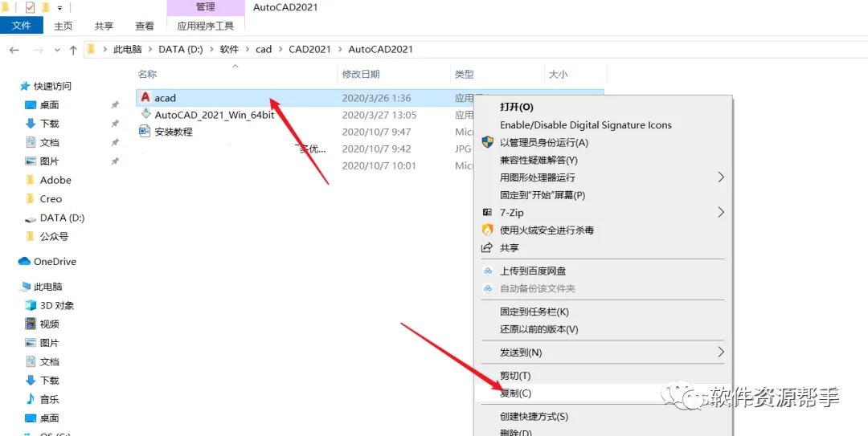The height and width of the screenshot is (436, 868).
Task: Navigate to 此电脑 in address bar
Action: tap(127, 49)
